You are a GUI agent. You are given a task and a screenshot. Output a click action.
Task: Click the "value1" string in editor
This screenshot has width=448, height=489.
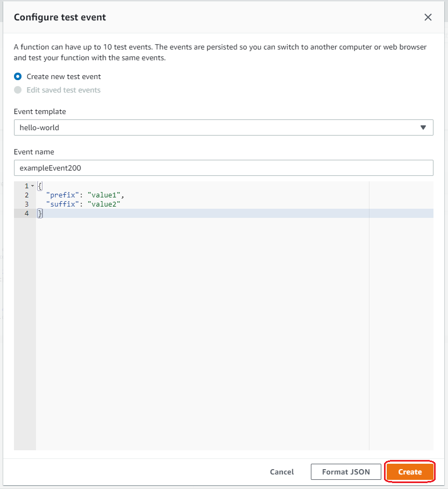[104, 195]
